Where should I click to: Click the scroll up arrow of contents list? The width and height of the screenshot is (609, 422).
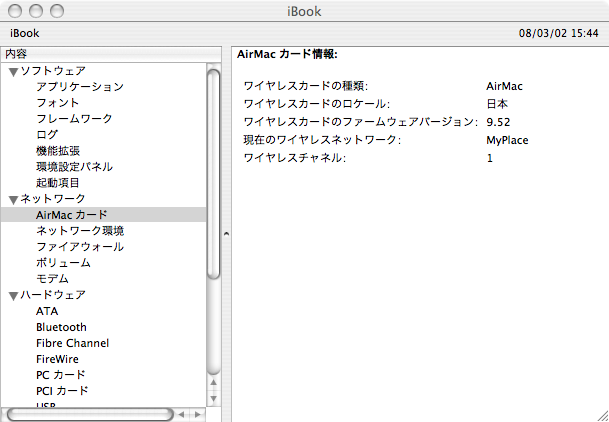213,383
